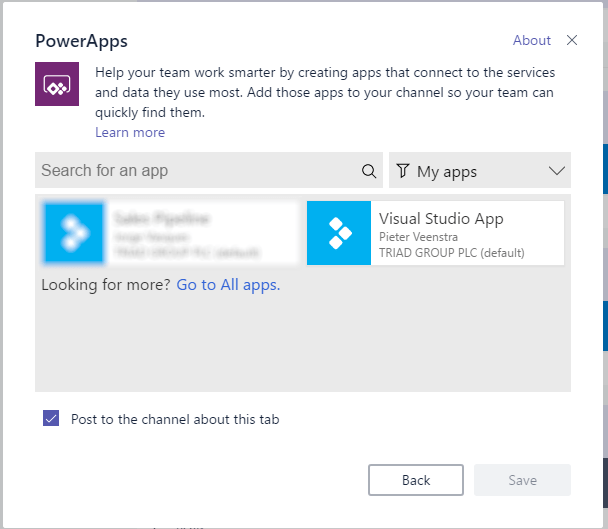The height and width of the screenshot is (529, 608).
Task: Follow the Go to All apps link
Action: coord(228,285)
